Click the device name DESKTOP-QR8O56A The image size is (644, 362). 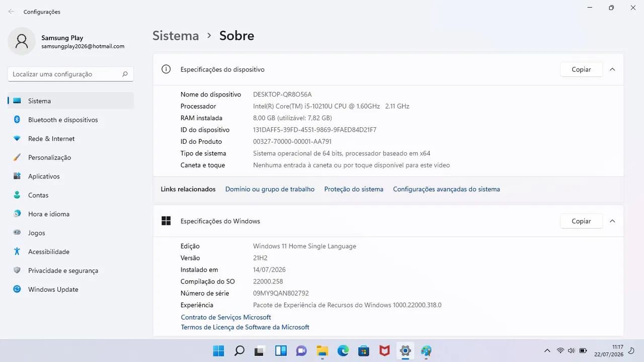282,95
